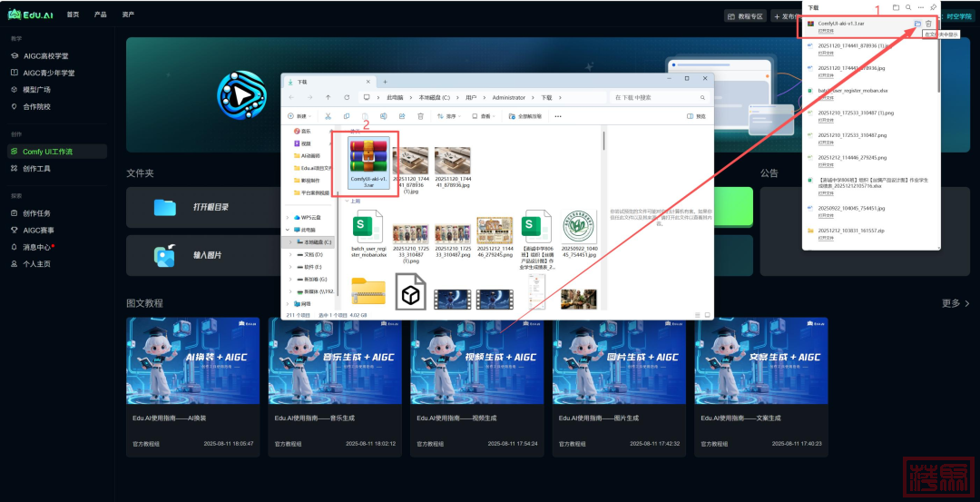Image resolution: width=980 pixels, height=502 pixels.
Task: Click the Up arrow in Explorer navigation
Action: pyautogui.click(x=328, y=97)
